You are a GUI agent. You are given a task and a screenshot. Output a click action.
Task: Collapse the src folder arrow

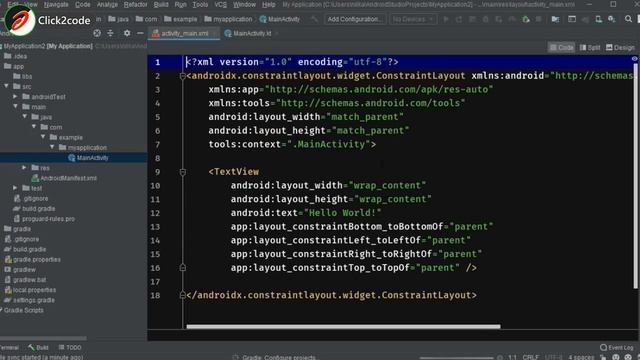pos(7,86)
